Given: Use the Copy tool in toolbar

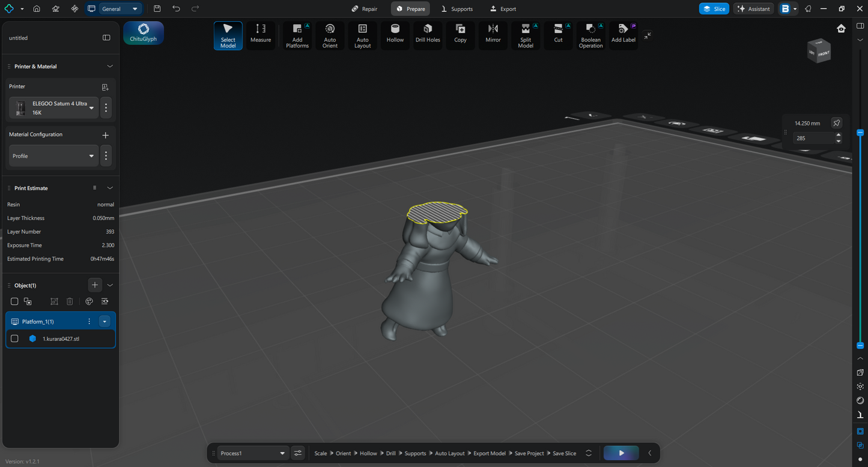Looking at the screenshot, I should [x=460, y=36].
